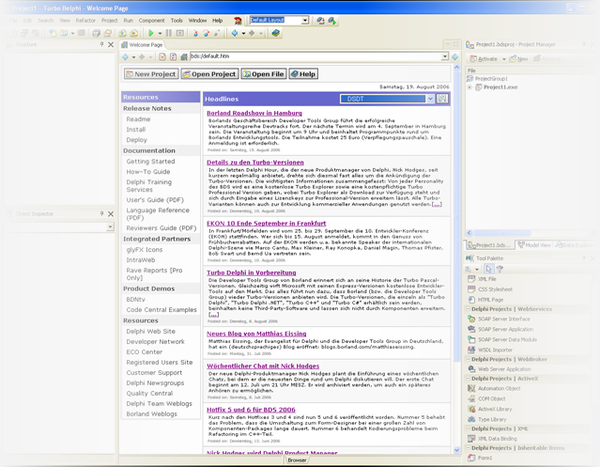Select the pointer icon in Tool Palette
Image resolution: width=600 pixels, height=467 pixels.
489,269
